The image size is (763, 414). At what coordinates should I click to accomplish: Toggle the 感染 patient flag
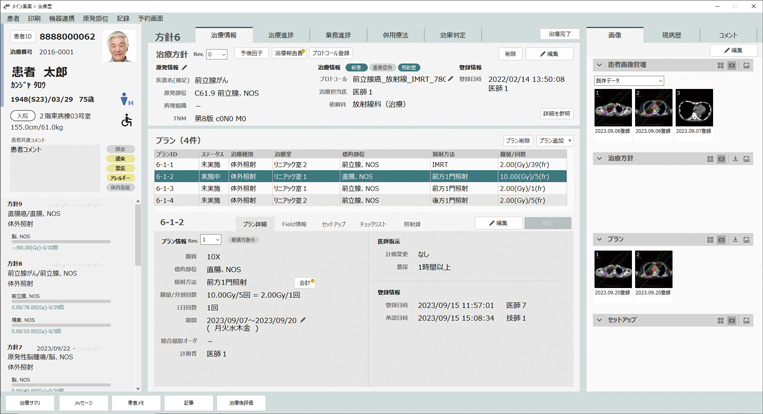[120, 159]
